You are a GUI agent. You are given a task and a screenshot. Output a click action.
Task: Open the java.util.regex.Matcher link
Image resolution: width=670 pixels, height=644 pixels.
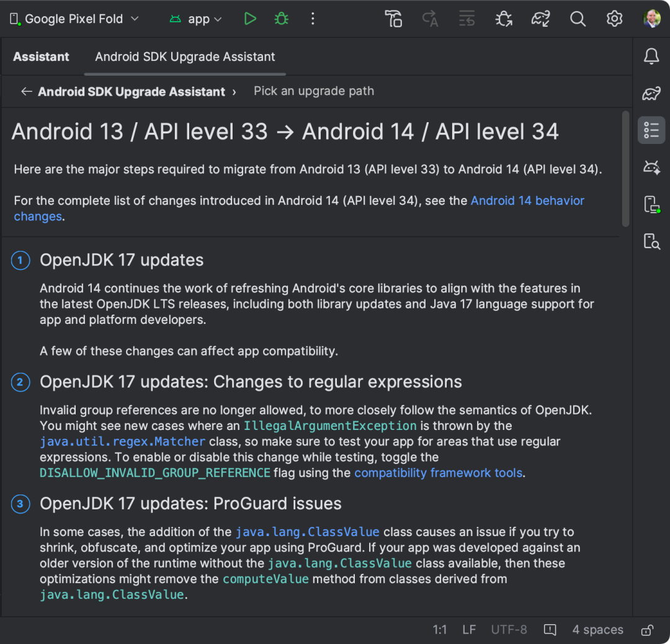(123, 442)
